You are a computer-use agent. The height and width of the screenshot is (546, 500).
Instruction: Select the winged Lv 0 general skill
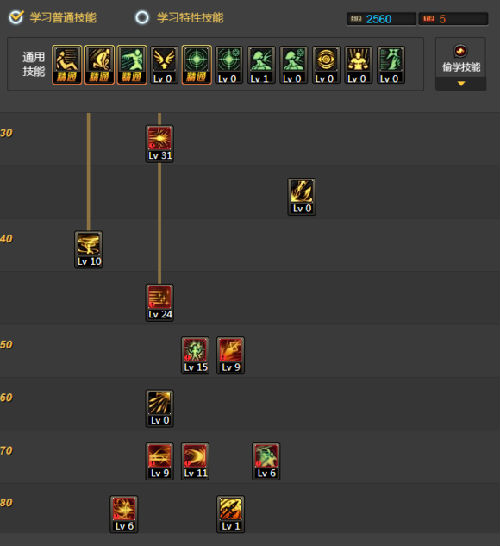tap(164, 65)
